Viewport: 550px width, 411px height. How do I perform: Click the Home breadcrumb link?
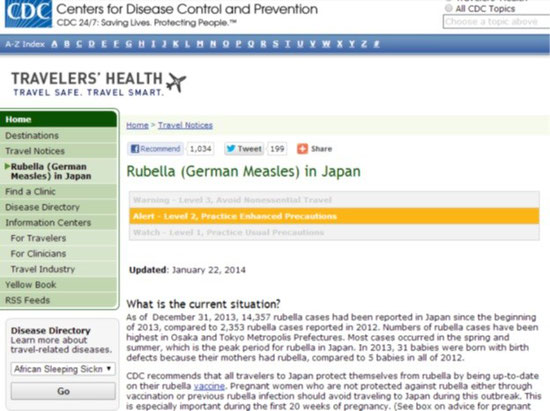138,125
